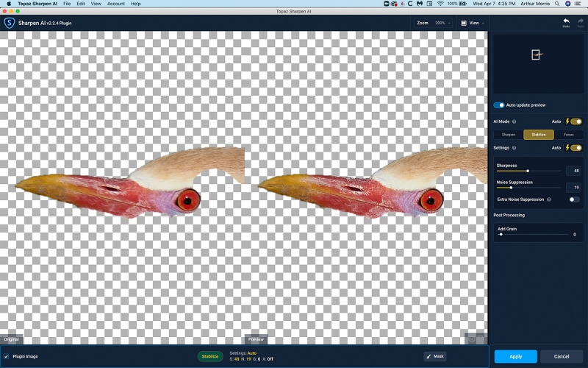Click the Redo arrow icon

tap(581, 21)
